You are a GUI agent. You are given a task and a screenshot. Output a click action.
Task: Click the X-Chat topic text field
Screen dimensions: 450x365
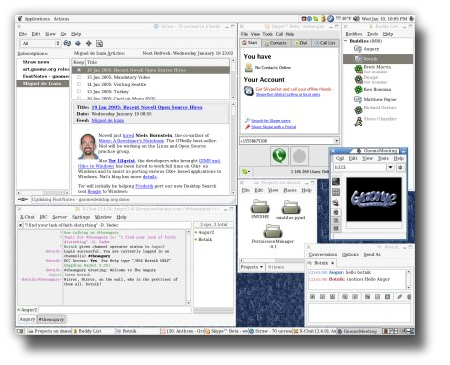click(x=107, y=225)
